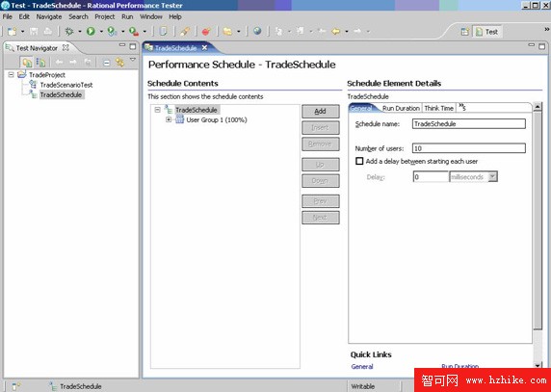
Task: Click the Prev button
Action: click(x=321, y=201)
